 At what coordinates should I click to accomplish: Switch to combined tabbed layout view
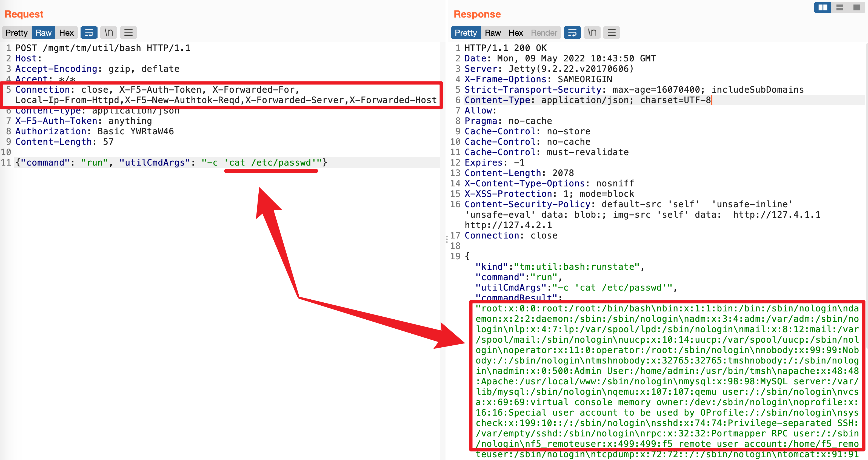pos(856,7)
